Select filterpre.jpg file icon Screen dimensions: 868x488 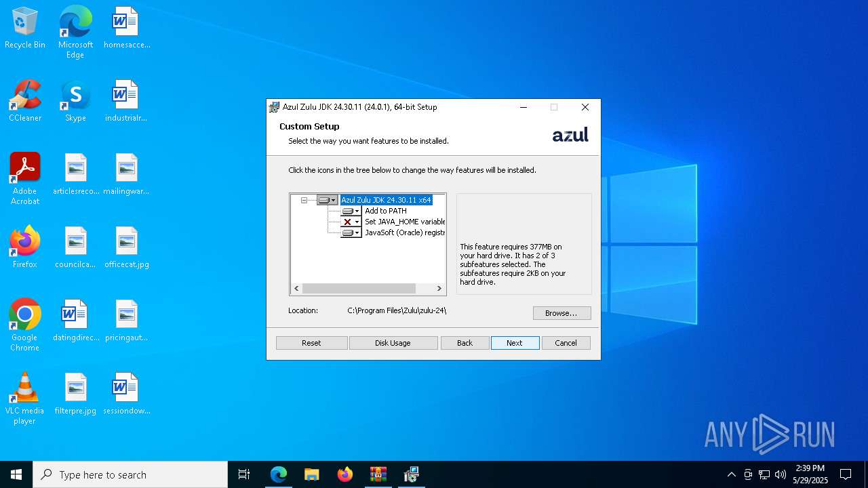(75, 394)
